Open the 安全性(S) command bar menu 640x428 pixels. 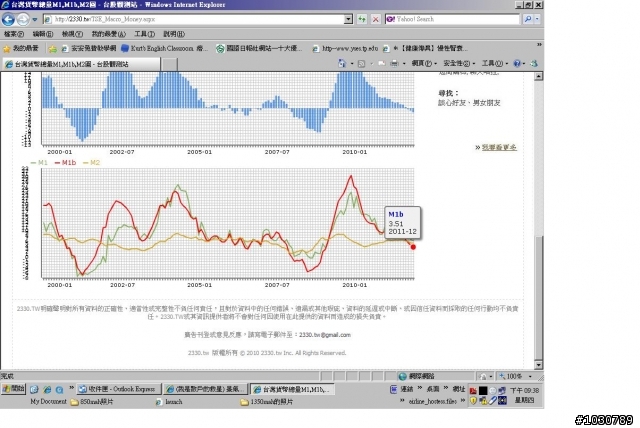coord(459,63)
